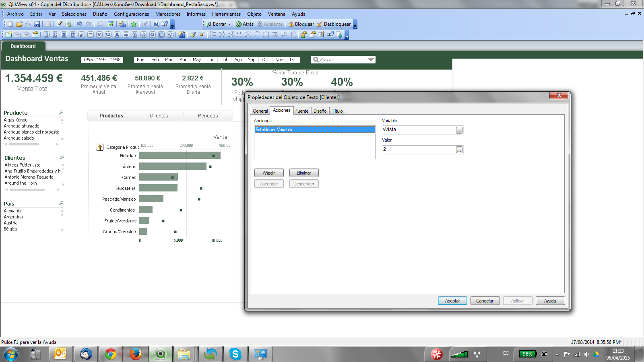
Task: Click the blue Help question mark icon
Action: point(156,24)
